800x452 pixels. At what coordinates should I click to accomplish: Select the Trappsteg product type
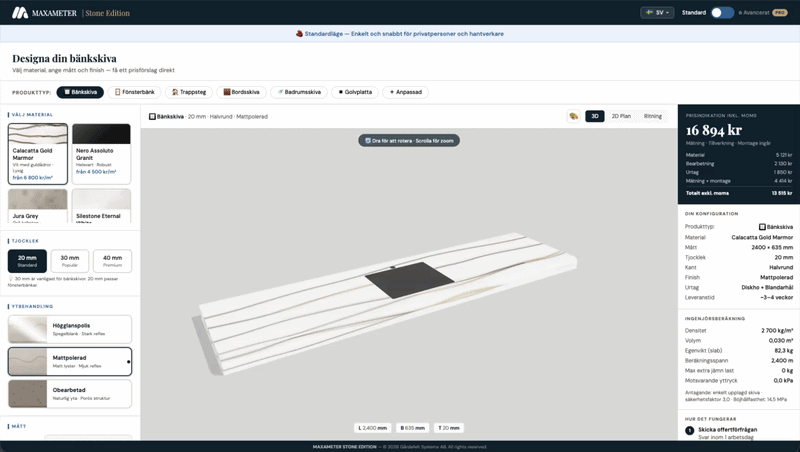tap(189, 92)
